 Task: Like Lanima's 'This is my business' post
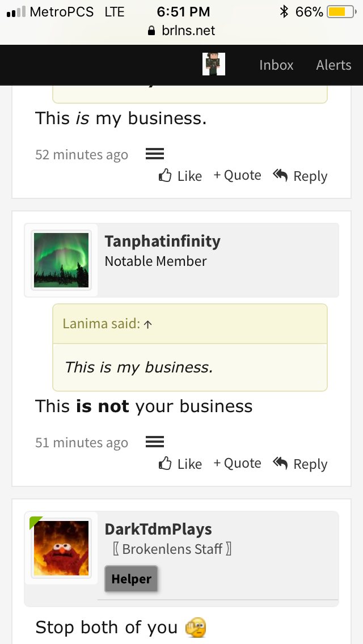(180, 176)
